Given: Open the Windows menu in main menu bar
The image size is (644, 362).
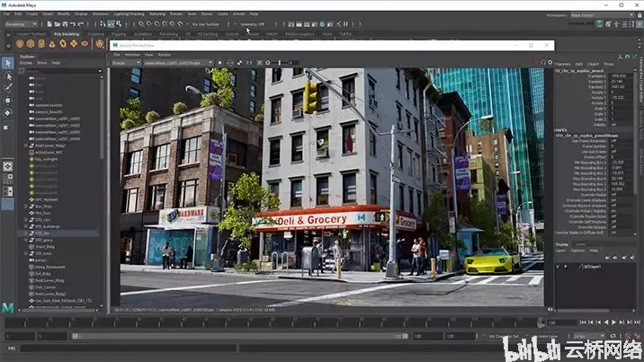Looking at the screenshot, I should pyautogui.click(x=100, y=14).
